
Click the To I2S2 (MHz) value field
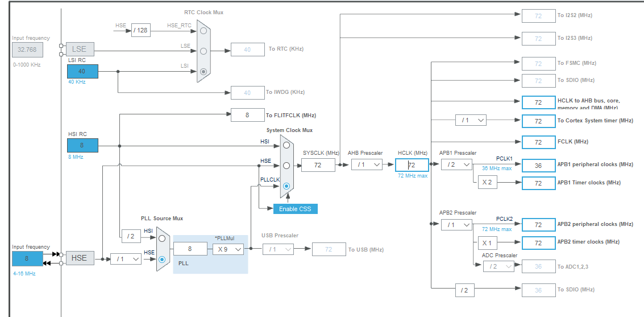pos(538,16)
